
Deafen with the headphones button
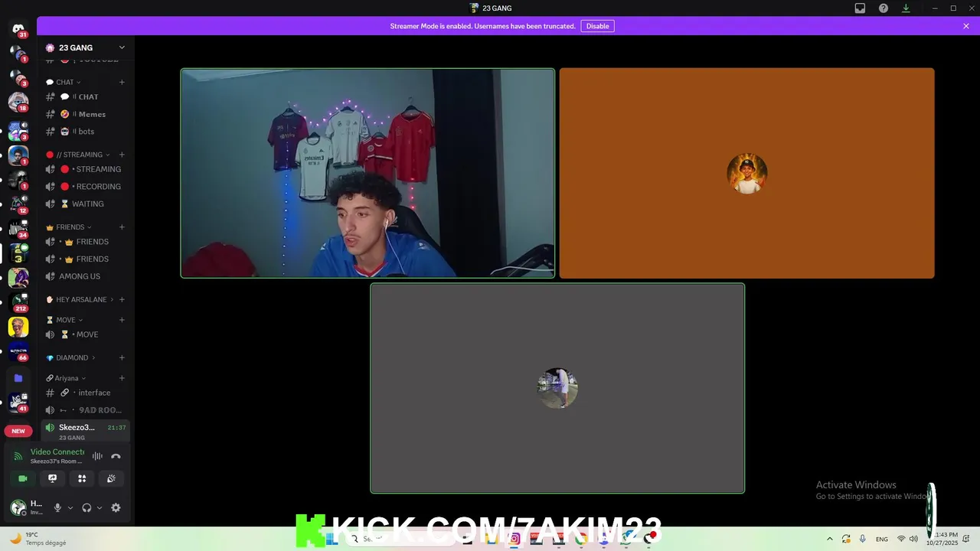[87, 507]
